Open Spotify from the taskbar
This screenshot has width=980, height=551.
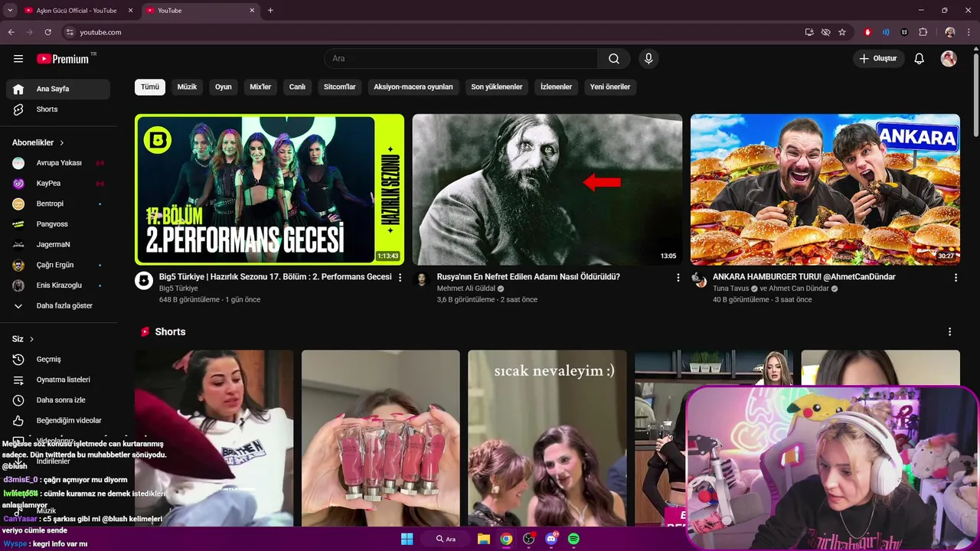573,540
